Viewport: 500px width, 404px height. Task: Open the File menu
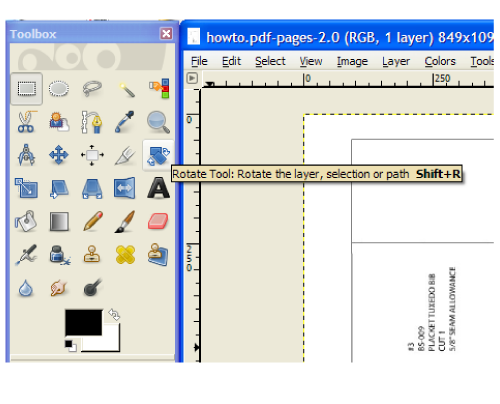199,61
